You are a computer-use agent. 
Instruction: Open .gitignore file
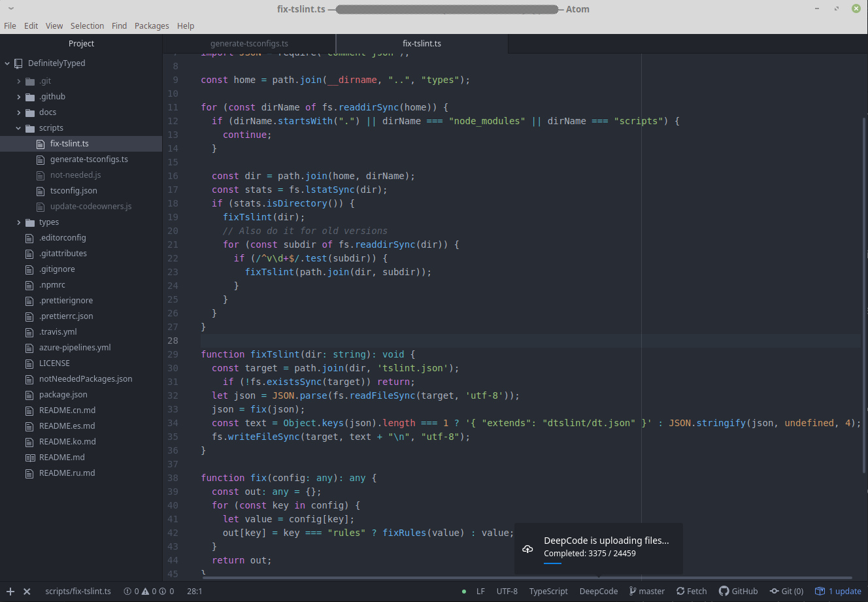(57, 269)
